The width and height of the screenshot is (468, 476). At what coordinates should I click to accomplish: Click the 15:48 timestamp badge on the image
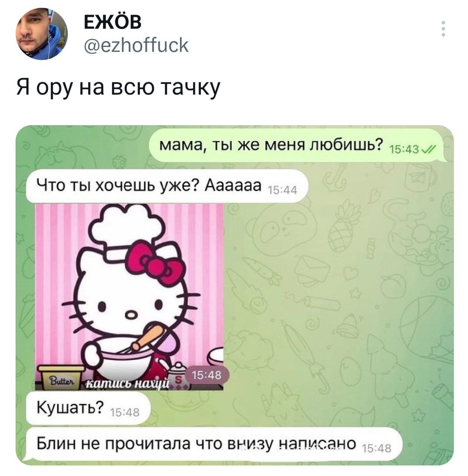[x=206, y=375]
